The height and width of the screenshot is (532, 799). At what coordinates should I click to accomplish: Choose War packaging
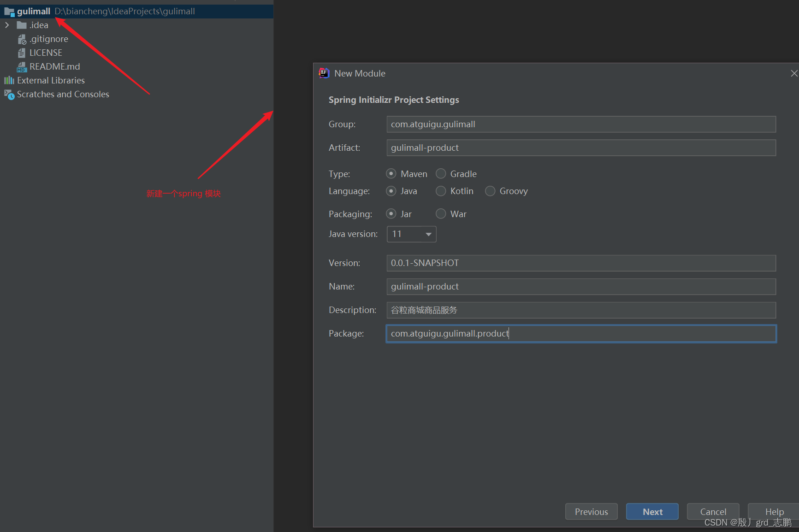tap(441, 214)
